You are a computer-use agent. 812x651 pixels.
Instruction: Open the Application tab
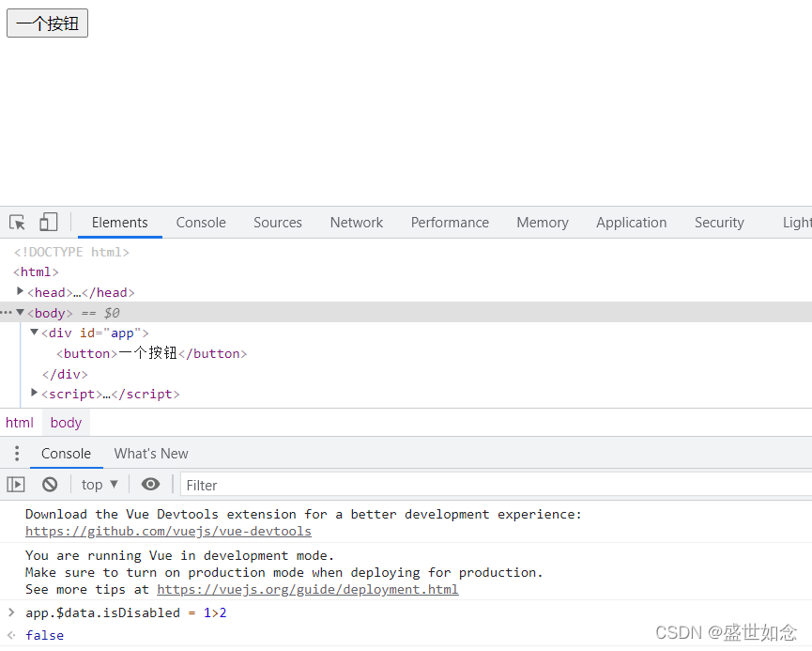631,223
